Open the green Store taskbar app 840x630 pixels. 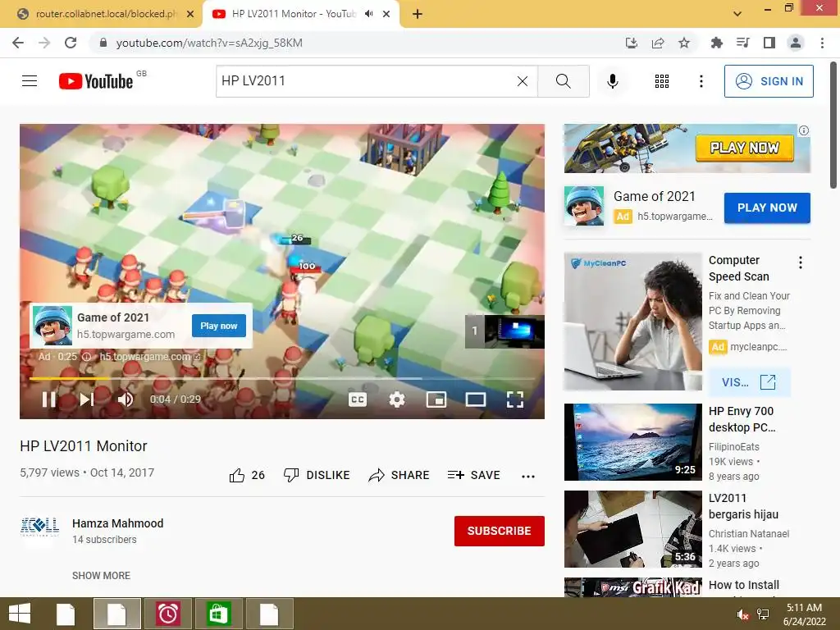pos(217,614)
